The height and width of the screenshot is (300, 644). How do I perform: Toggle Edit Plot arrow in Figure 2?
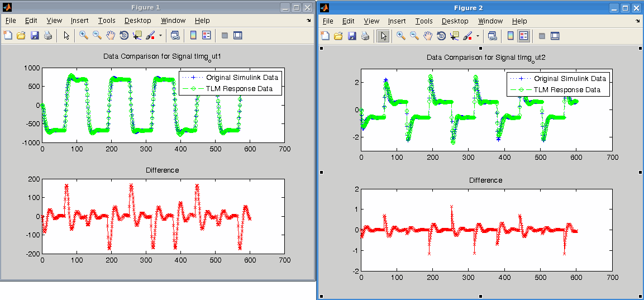(x=384, y=36)
